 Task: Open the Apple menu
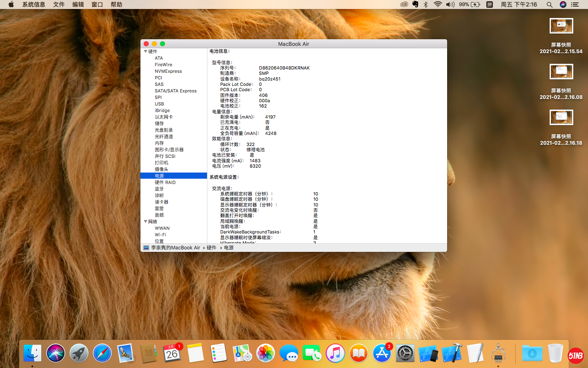pyautogui.click(x=11, y=4)
